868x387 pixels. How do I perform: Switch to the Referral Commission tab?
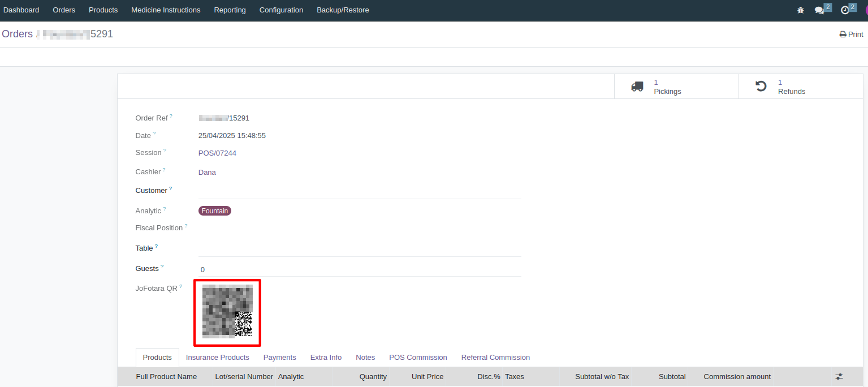pos(495,358)
